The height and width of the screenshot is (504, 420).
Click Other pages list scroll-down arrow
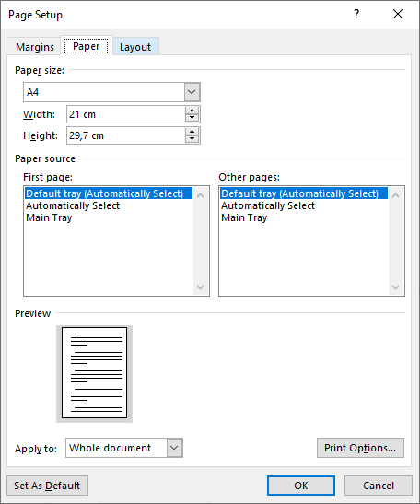[395, 287]
